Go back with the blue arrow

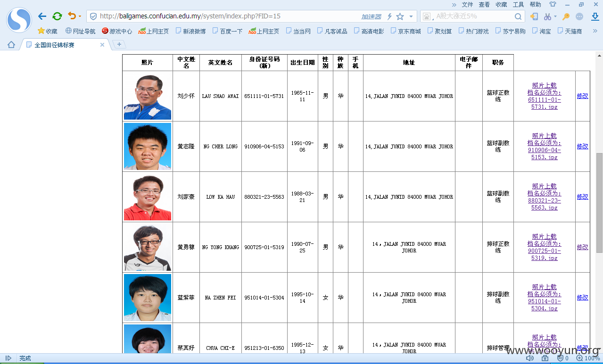coord(42,16)
